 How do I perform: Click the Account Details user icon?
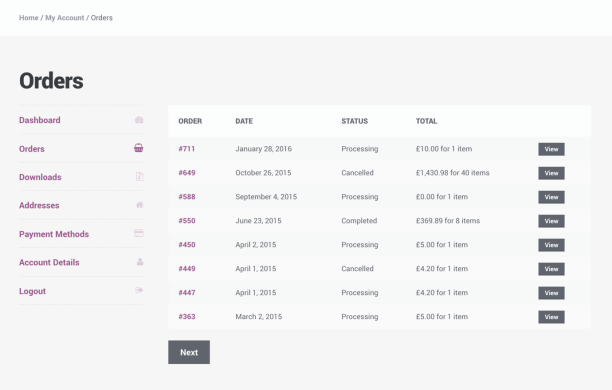(140, 262)
